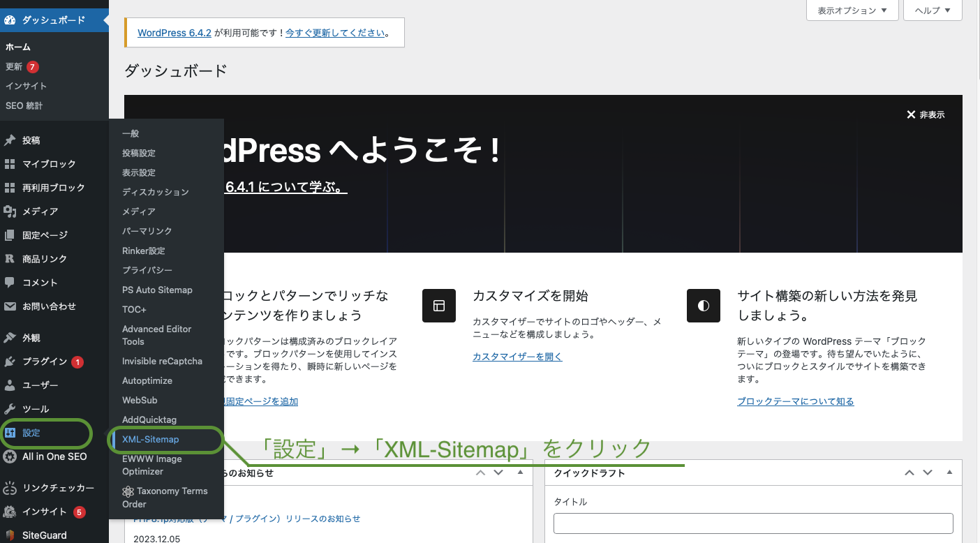Click the media icon beside メディア
The width and height of the screenshot is (980, 543).
10,211
